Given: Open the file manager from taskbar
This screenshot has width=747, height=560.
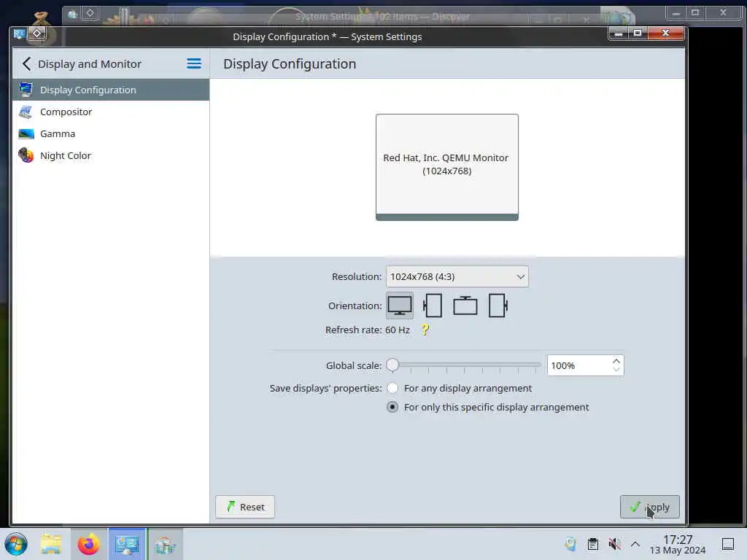Looking at the screenshot, I should (x=51, y=544).
